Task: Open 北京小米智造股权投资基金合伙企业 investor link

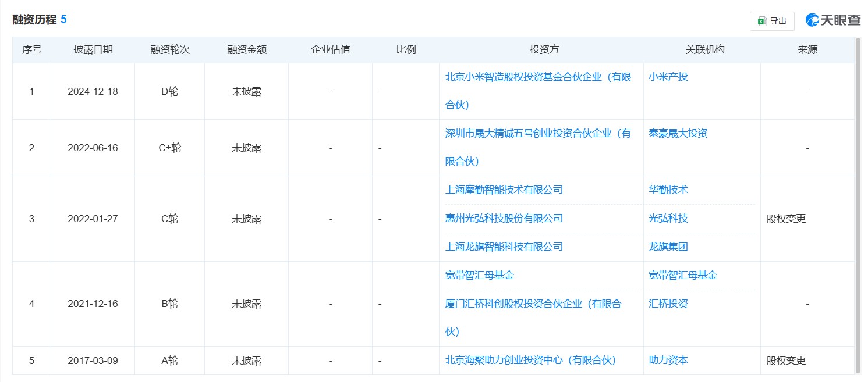Action: tap(538, 91)
